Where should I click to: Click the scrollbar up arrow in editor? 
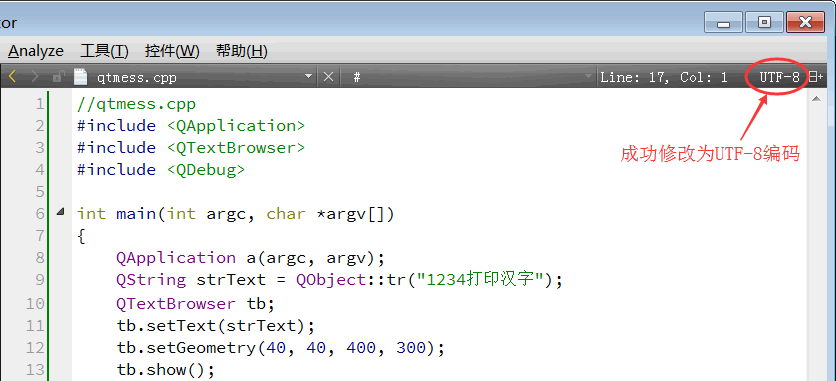click(816, 98)
